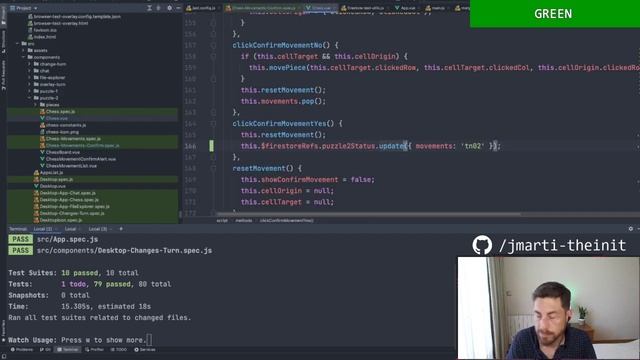Open chess-constants.js file
This screenshot has height=360, width=640.
(63, 125)
